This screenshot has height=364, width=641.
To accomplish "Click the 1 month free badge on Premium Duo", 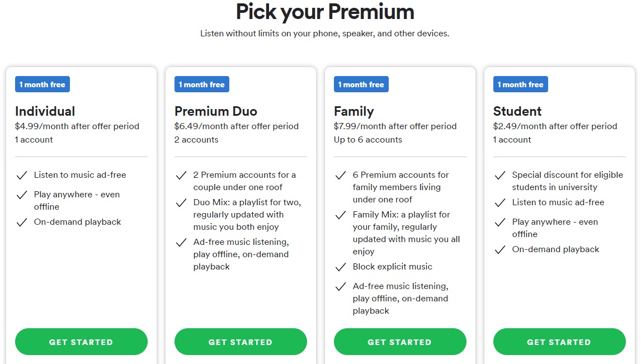I will [x=202, y=84].
